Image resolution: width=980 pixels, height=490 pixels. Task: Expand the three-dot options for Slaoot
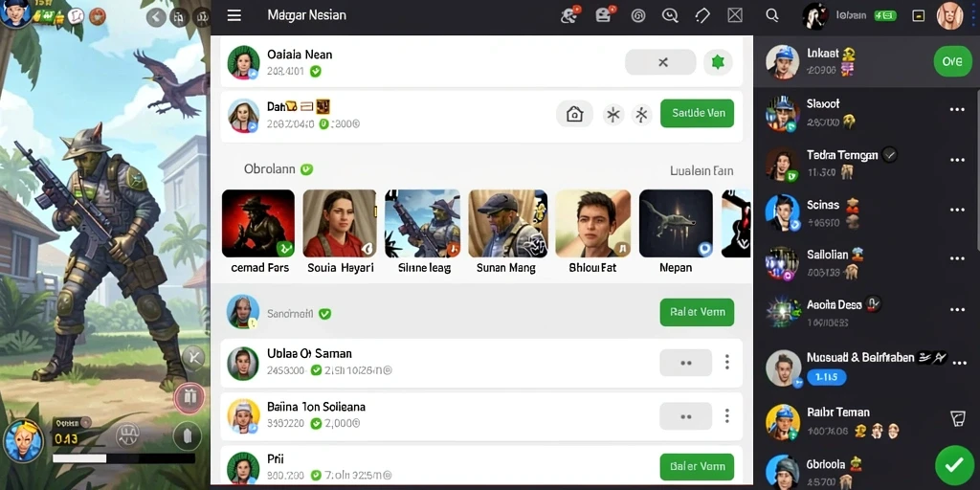point(957,109)
